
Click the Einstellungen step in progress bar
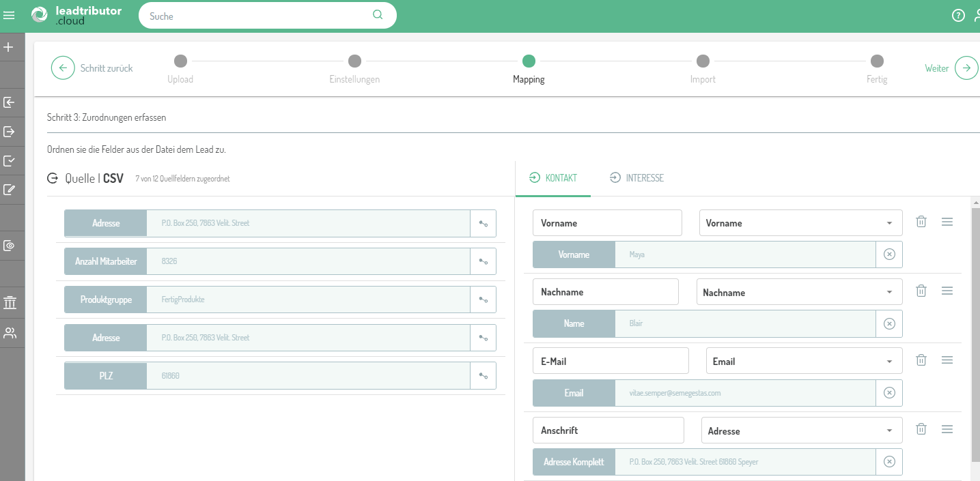click(x=354, y=62)
